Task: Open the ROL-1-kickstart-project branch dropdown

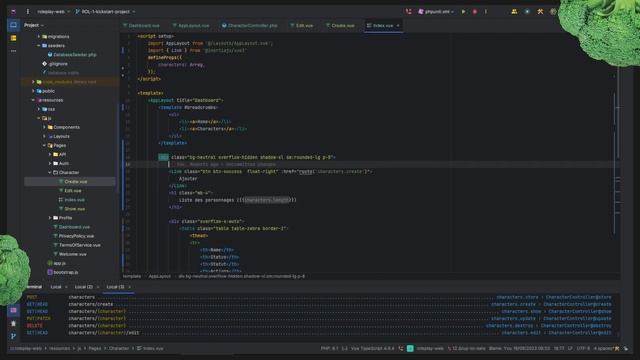Action: click(x=105, y=12)
